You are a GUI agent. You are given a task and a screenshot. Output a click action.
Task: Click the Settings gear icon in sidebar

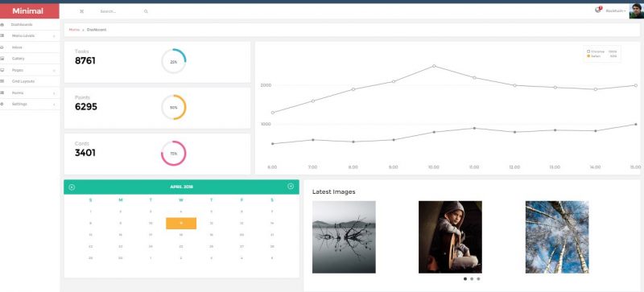(x=2, y=104)
